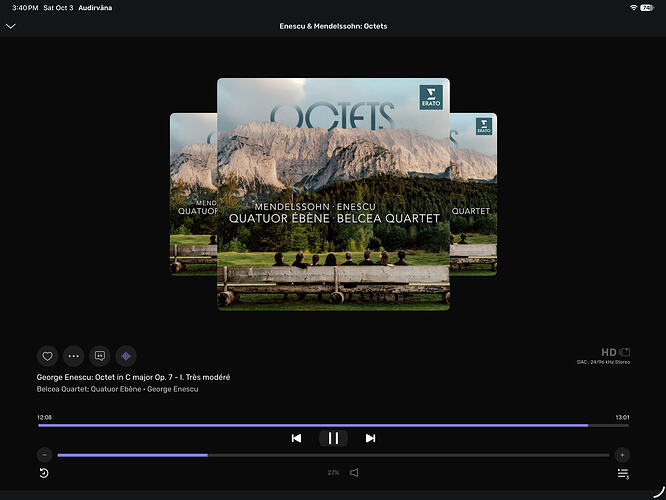Click the 27% volume percentage
Image resolution: width=666 pixels, height=500 pixels.
coord(333,473)
